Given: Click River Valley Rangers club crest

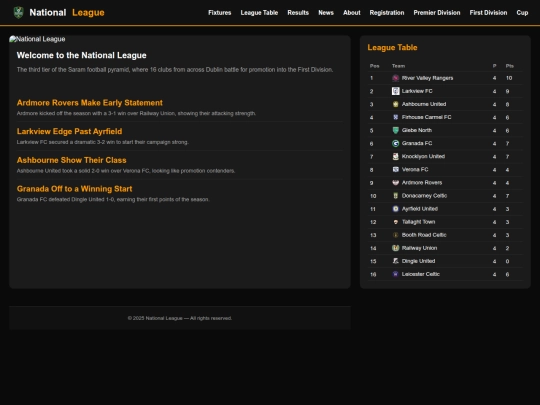Looking at the screenshot, I should click(x=395, y=78).
